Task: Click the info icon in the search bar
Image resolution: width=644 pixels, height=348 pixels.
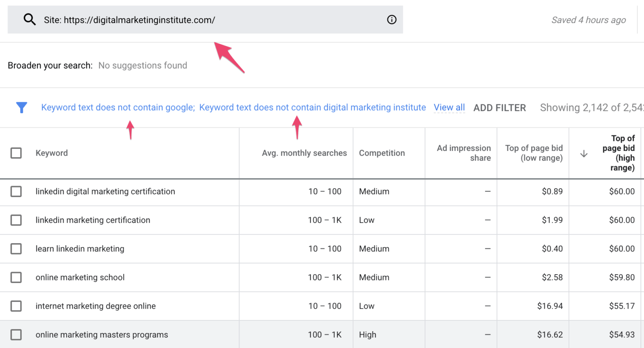Action: coord(392,19)
